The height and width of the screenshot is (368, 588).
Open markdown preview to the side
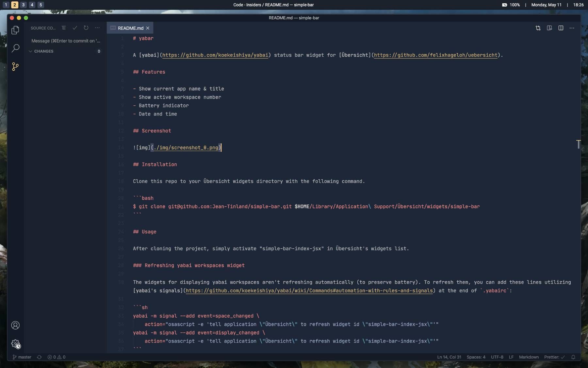tap(549, 28)
